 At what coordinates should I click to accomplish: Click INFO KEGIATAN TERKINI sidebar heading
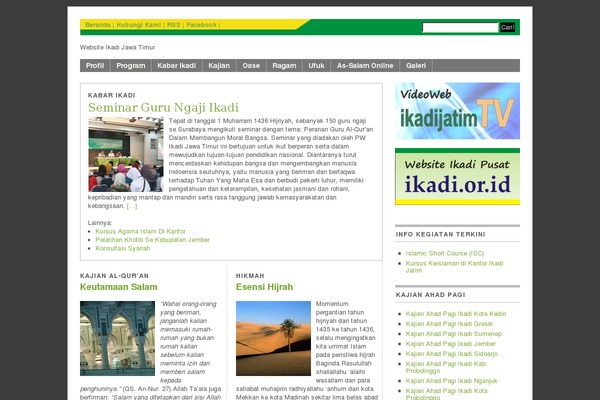(x=440, y=234)
